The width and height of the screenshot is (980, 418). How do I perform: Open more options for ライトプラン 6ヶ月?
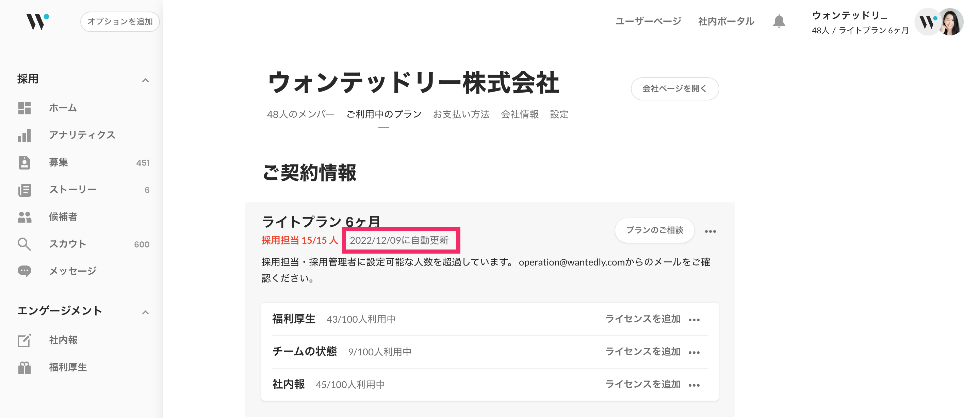[x=710, y=231]
